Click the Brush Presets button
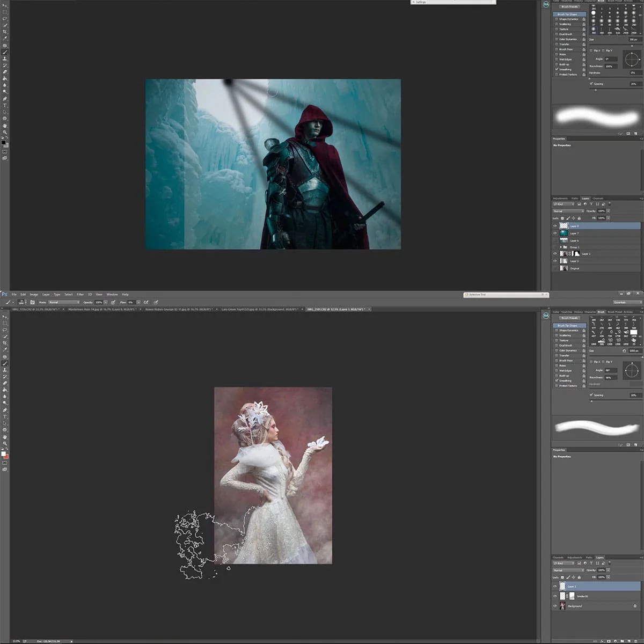Image resolution: width=644 pixels, height=644 pixels. pos(569,318)
